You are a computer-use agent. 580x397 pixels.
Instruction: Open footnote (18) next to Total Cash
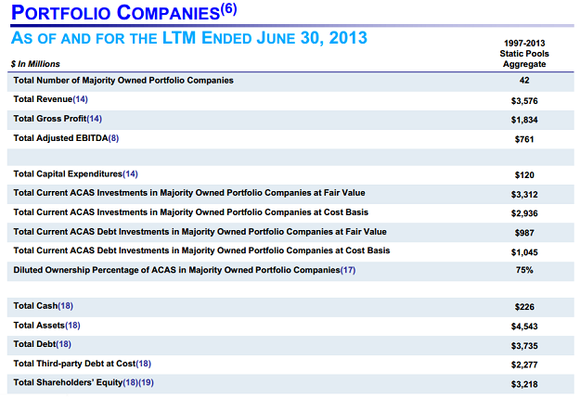click(x=65, y=306)
